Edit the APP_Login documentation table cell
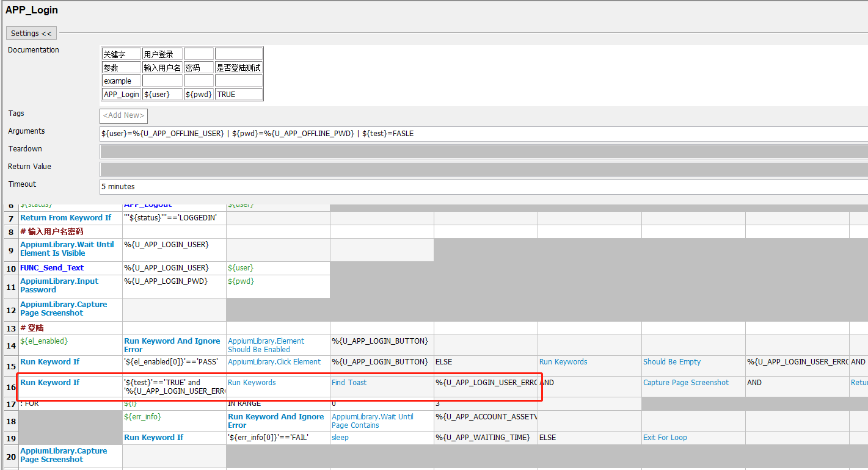The image size is (868, 470). (x=121, y=93)
